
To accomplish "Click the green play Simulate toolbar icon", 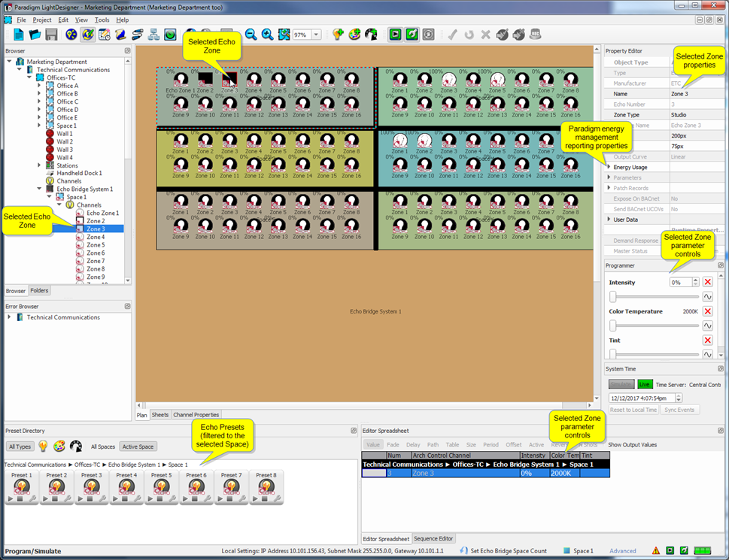I will pyautogui.click(x=395, y=35).
